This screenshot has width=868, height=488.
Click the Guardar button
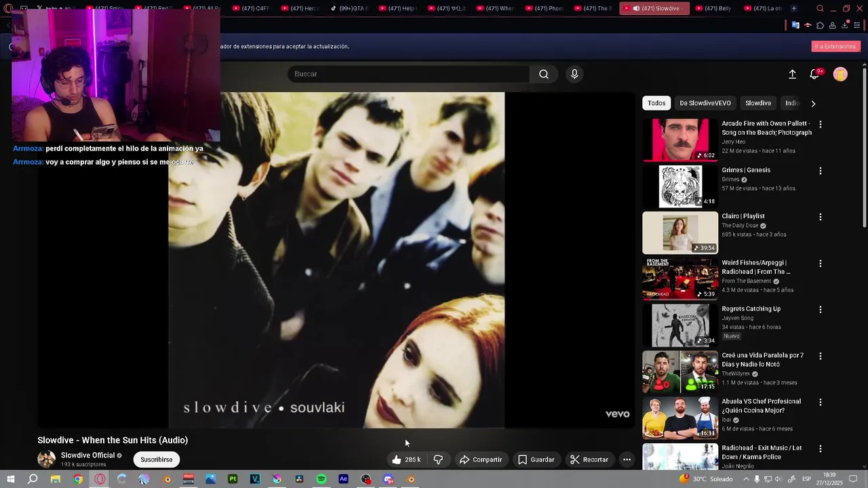tap(536, 460)
